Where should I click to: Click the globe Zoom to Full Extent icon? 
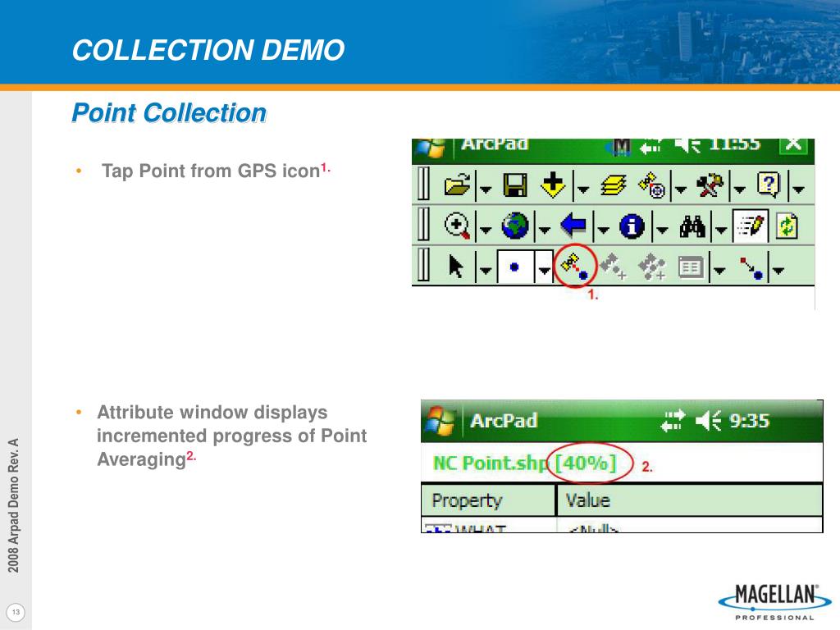pos(515,226)
